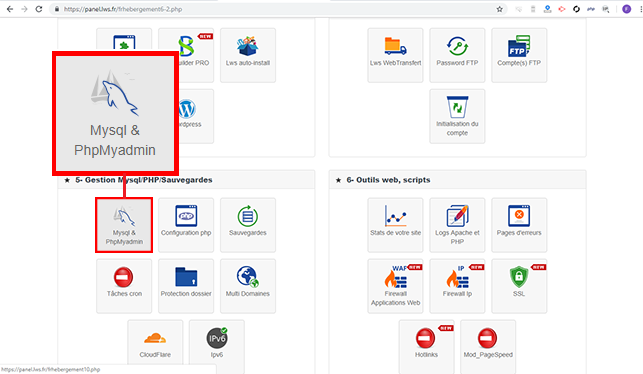This screenshot has height=374, width=643.
Task: Open Lws auto-install tile
Action: point(248,55)
